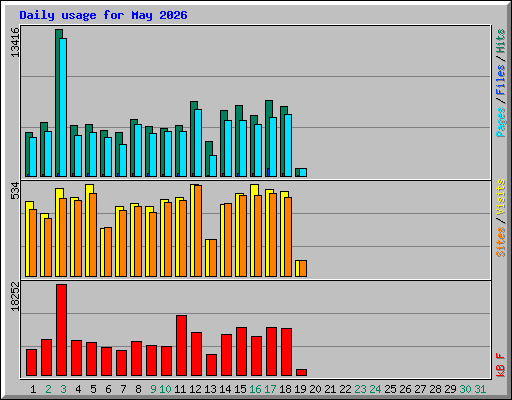The image size is (512, 400).
Task: Click the cyan pages bar for day 19
Action: coord(303,172)
